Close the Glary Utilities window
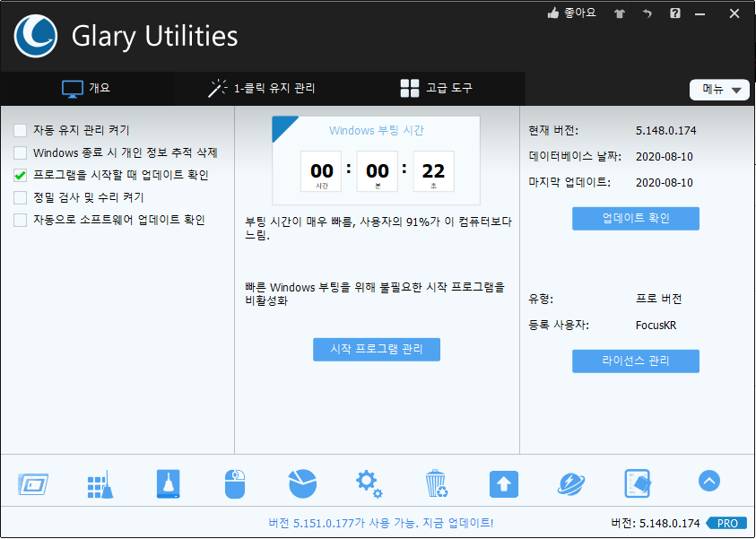Image resolution: width=756 pixels, height=539 pixels. pos(734,13)
